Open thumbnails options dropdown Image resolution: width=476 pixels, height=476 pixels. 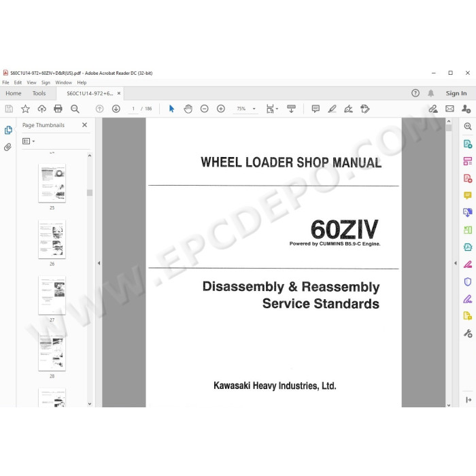coord(29,141)
